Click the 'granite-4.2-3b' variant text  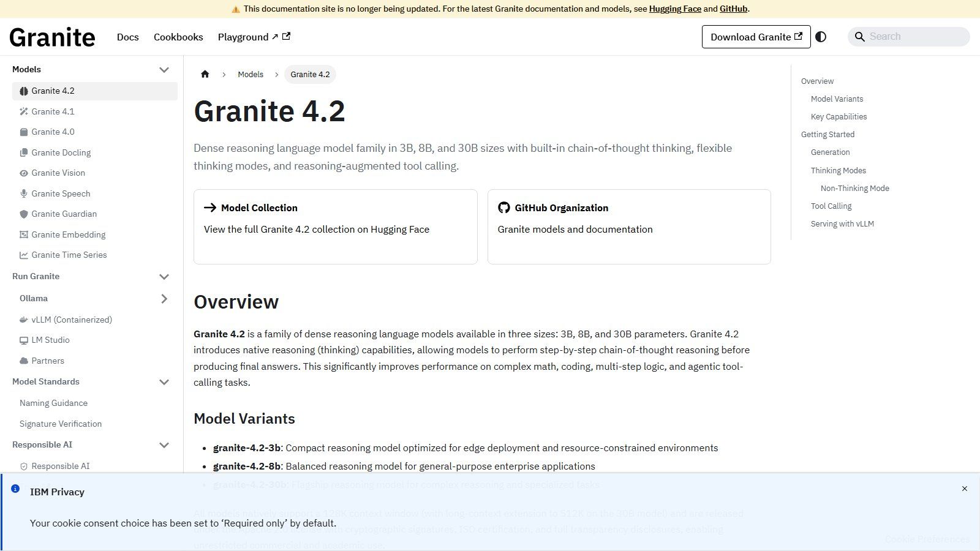pyautogui.click(x=247, y=448)
